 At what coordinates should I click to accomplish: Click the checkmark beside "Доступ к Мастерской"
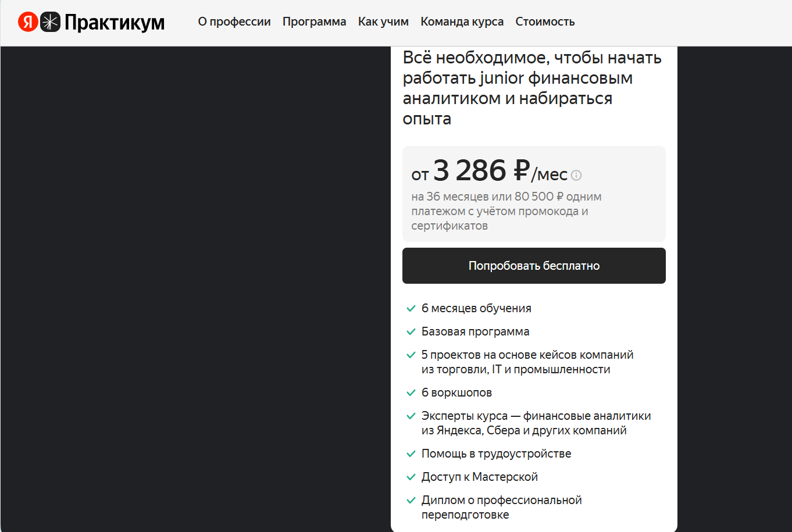(411, 477)
